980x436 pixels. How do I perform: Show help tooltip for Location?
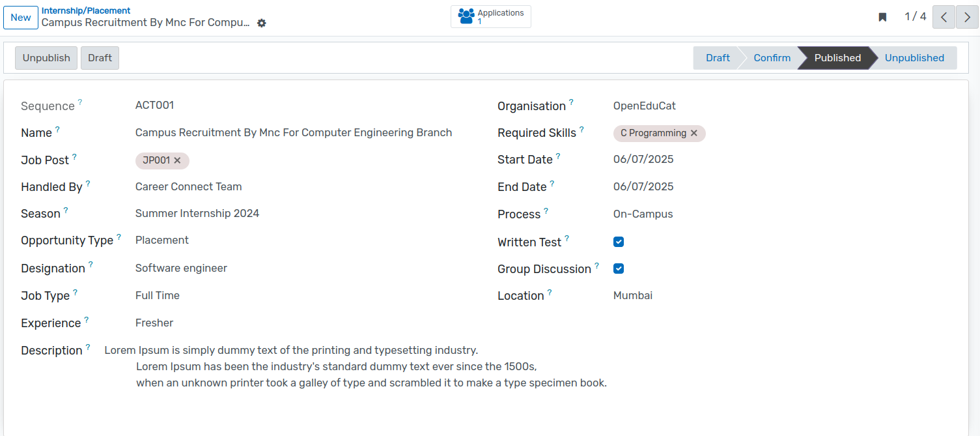pyautogui.click(x=550, y=293)
